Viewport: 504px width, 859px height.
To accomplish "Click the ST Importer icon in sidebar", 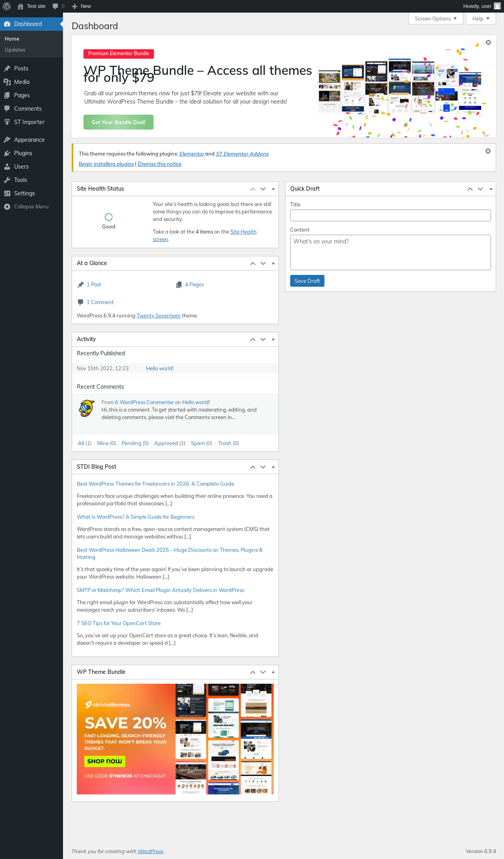I will coord(7,122).
